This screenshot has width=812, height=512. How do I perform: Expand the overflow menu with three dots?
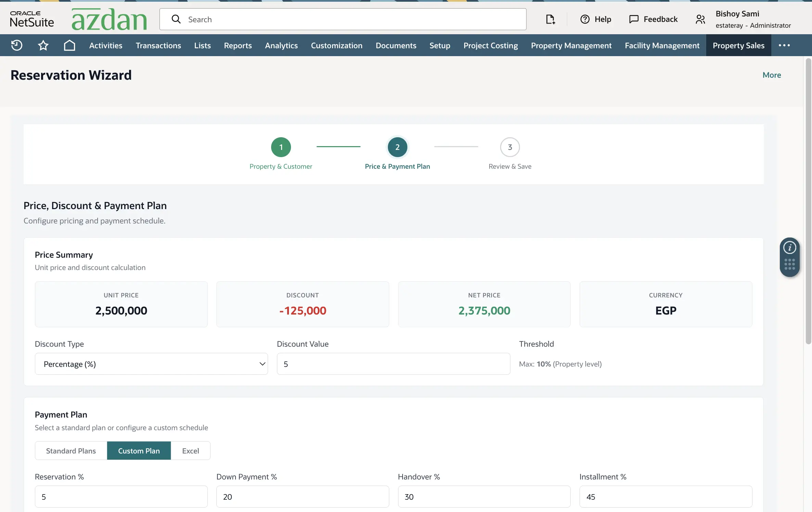(784, 45)
